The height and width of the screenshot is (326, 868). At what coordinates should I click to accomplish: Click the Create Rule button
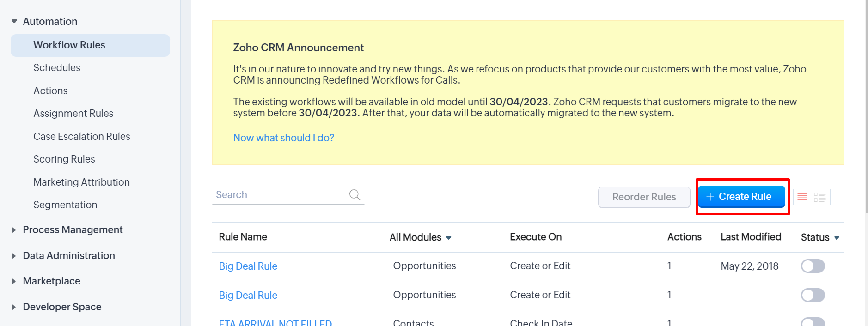741,197
